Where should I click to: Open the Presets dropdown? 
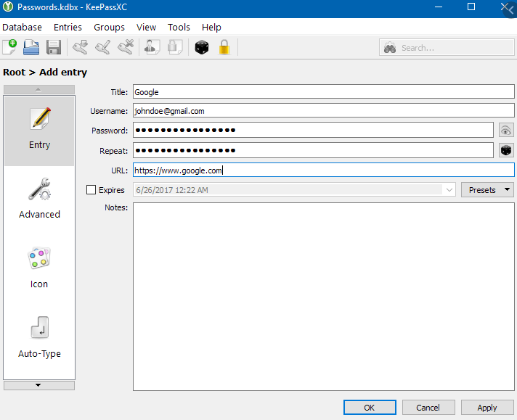[487, 190]
